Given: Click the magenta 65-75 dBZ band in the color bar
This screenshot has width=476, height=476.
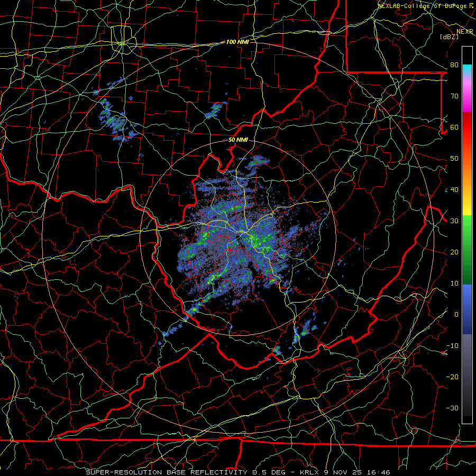Looking at the screenshot, I should click(467, 97).
